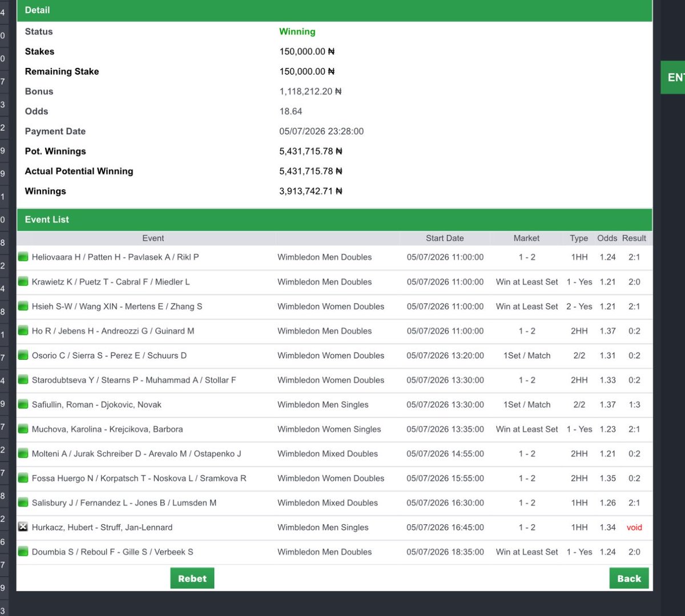685x616 pixels.
Task: Click the Event List section header
Action: pyautogui.click(x=335, y=220)
